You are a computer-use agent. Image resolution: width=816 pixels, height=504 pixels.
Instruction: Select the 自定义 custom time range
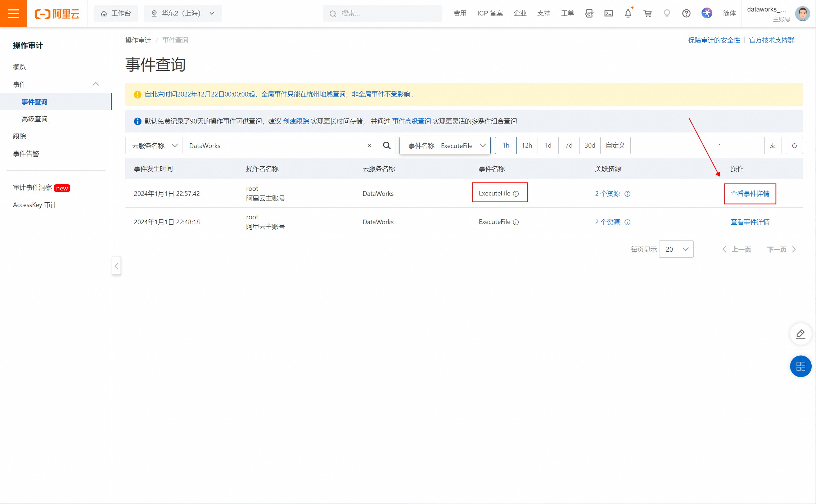[x=615, y=145]
